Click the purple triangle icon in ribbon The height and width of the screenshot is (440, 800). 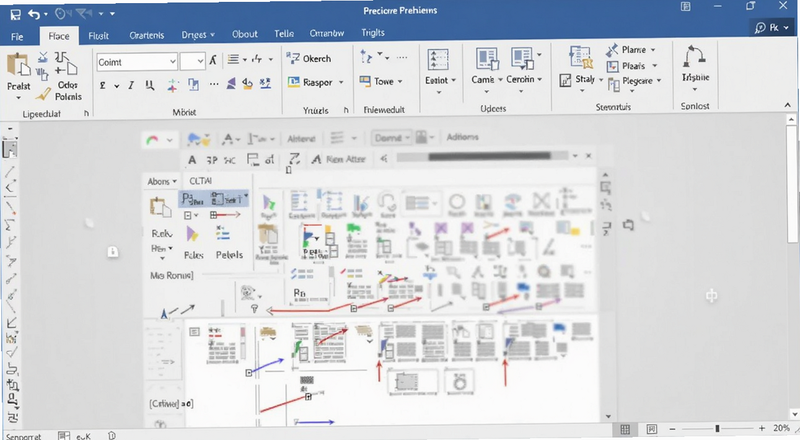click(231, 84)
